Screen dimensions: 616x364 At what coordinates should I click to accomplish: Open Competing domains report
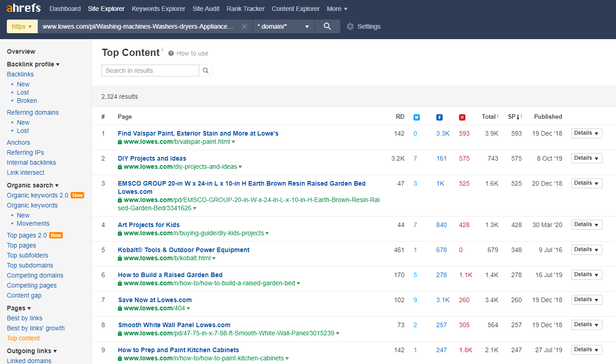[35, 275]
